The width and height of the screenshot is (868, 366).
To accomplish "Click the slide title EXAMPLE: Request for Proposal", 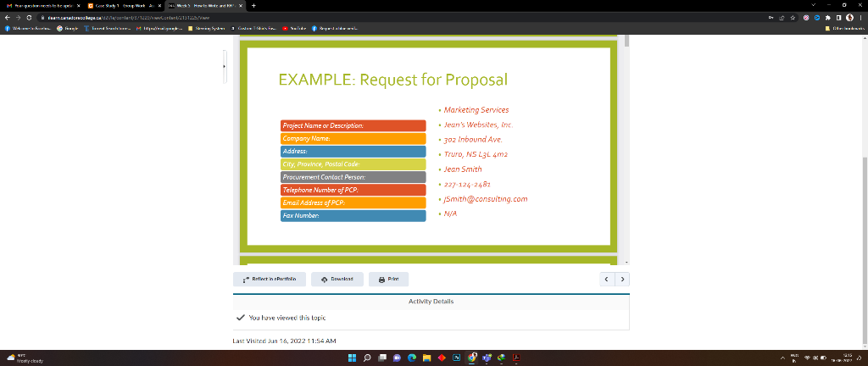I will [x=393, y=80].
